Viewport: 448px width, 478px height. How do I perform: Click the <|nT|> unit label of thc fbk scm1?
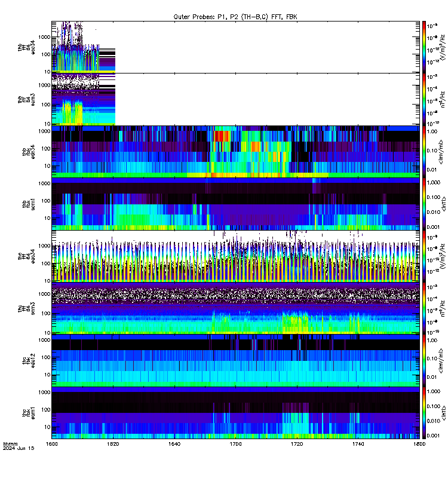[444, 413]
